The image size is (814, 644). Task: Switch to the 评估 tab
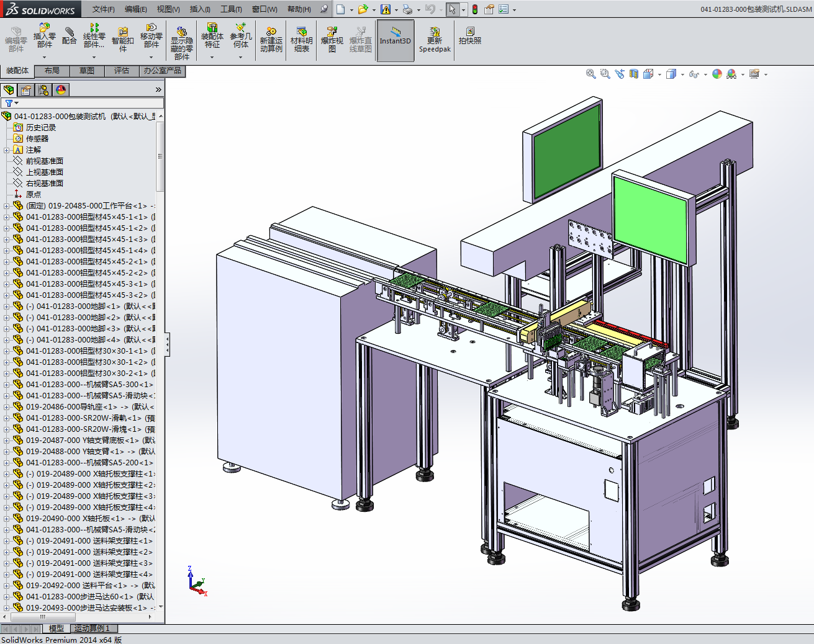pos(121,71)
